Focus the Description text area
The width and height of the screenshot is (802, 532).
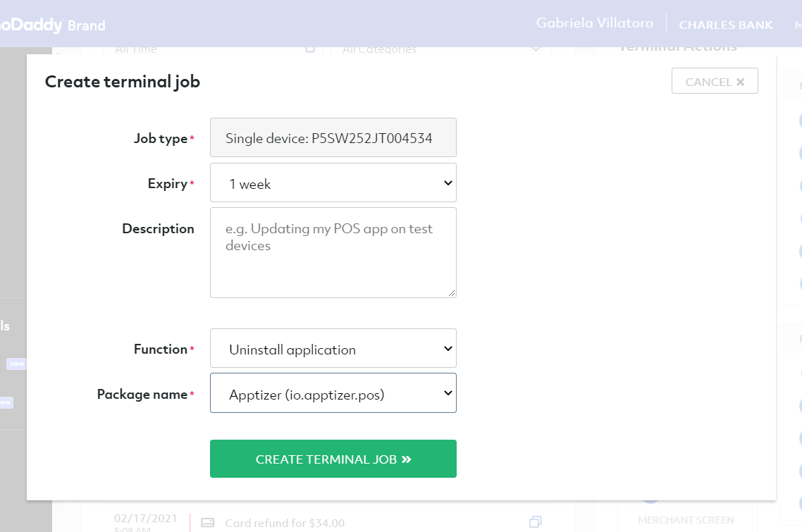[333, 253]
